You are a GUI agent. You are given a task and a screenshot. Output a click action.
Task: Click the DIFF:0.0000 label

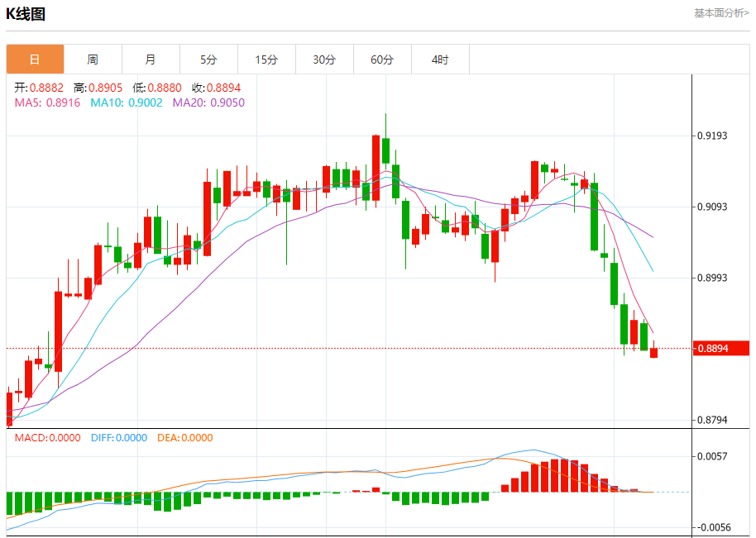[119, 438]
